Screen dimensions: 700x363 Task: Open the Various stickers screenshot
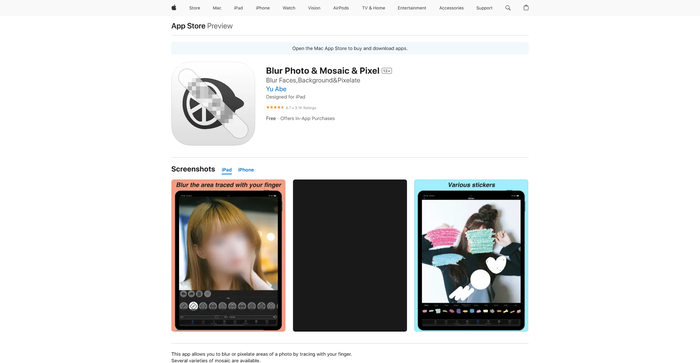pos(471,255)
